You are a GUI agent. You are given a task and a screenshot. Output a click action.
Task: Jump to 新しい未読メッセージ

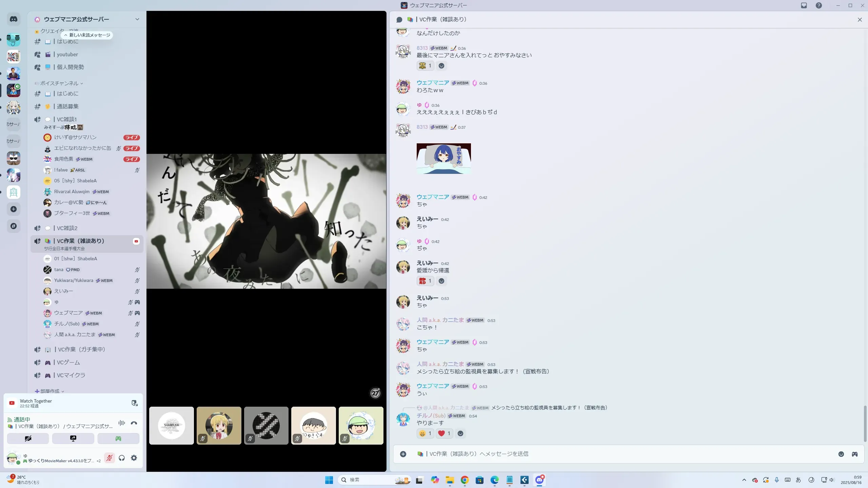(87, 35)
